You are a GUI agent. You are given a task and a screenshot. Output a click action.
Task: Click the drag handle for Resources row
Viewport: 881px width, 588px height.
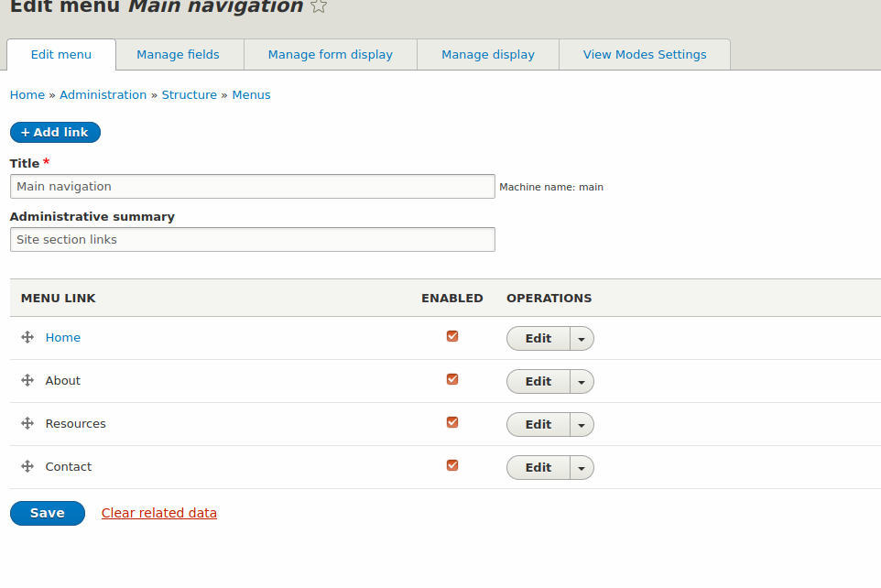coord(27,424)
